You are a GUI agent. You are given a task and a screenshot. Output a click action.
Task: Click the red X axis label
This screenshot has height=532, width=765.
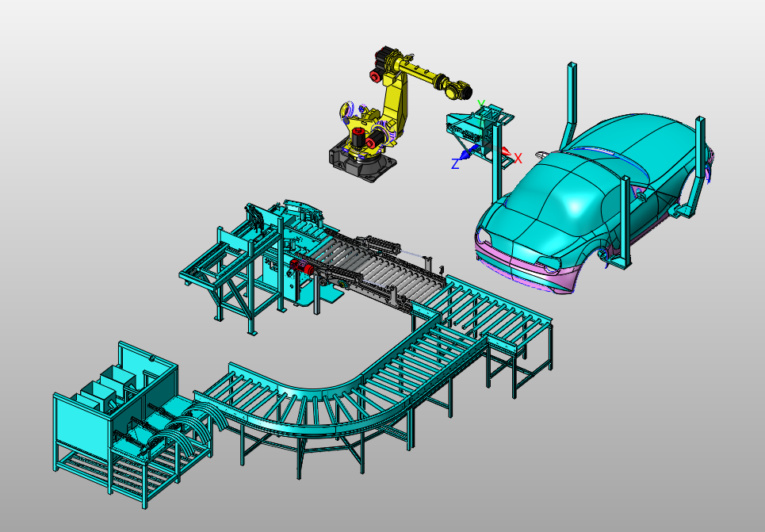[518, 158]
